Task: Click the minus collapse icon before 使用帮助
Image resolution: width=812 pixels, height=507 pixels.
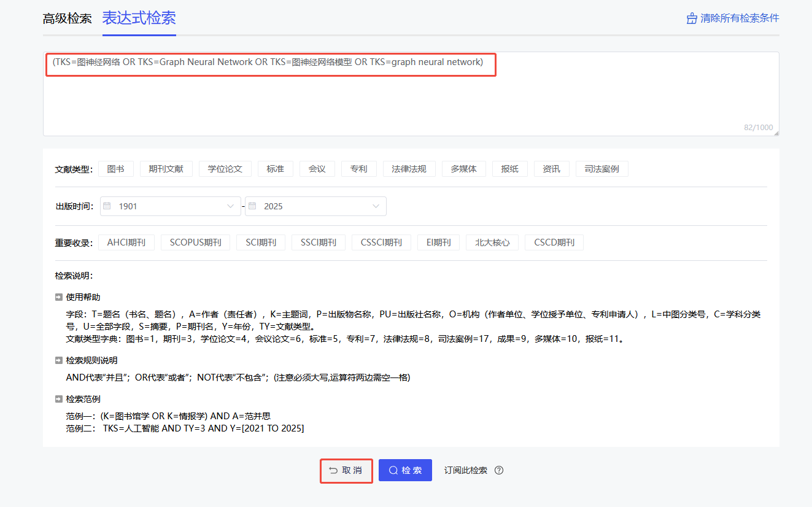Action: (58, 296)
